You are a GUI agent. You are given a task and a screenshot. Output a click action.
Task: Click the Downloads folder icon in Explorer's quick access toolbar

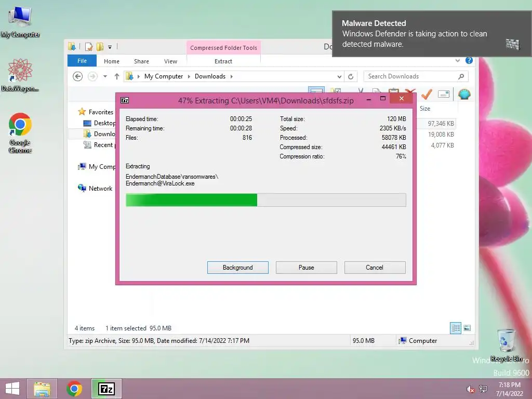tap(72, 47)
